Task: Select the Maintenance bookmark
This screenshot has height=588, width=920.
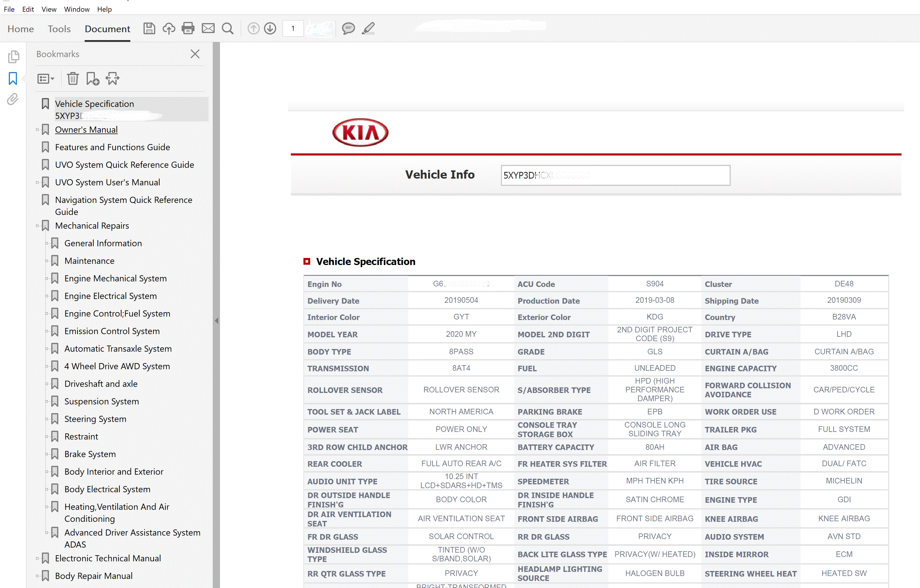Action: [x=89, y=261]
